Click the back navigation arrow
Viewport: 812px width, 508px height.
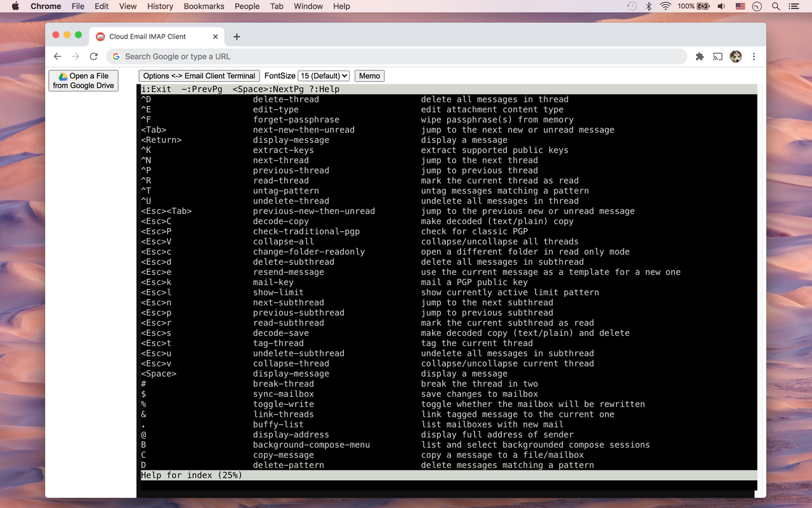pyautogui.click(x=58, y=57)
